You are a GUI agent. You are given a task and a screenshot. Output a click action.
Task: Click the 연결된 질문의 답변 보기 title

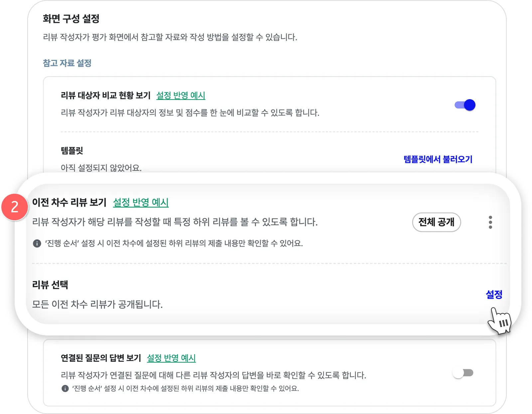[x=101, y=358]
